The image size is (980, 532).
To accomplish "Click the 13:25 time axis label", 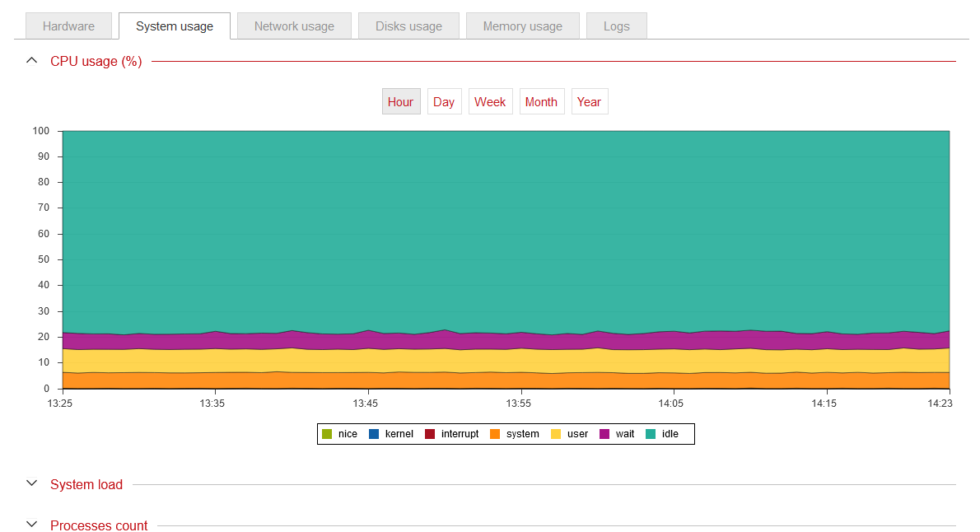I will (x=60, y=404).
